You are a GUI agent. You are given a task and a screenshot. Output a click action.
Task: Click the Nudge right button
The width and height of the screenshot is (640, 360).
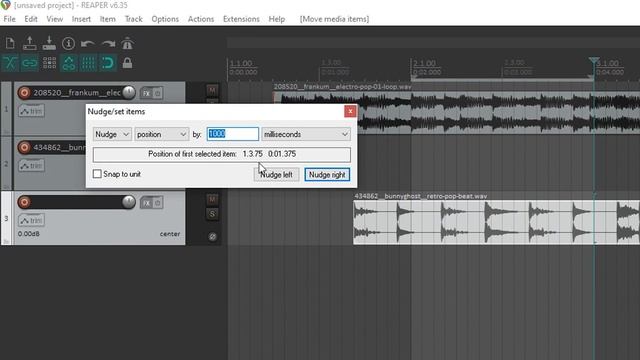(327, 175)
